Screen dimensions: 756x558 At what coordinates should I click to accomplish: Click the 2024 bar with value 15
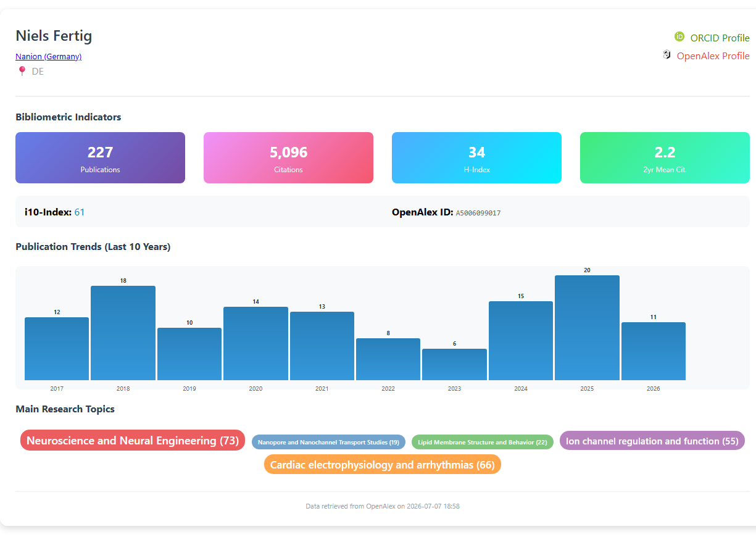(x=521, y=341)
